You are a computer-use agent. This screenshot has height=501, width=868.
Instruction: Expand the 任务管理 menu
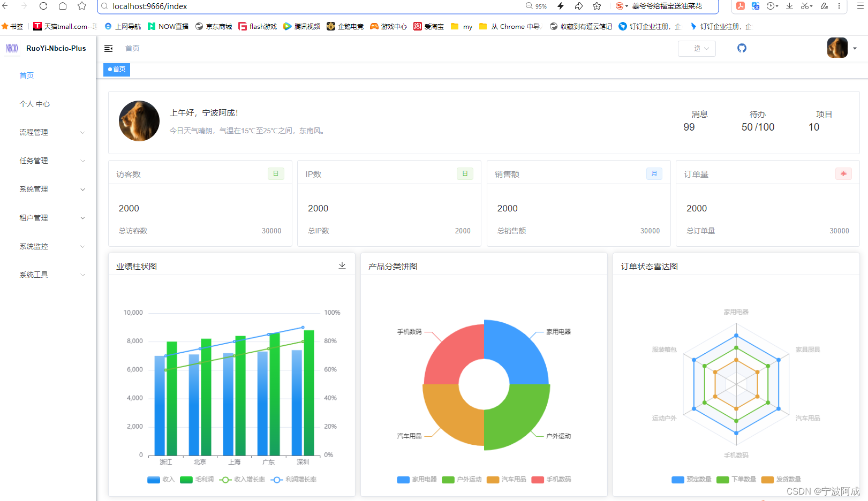click(x=48, y=161)
